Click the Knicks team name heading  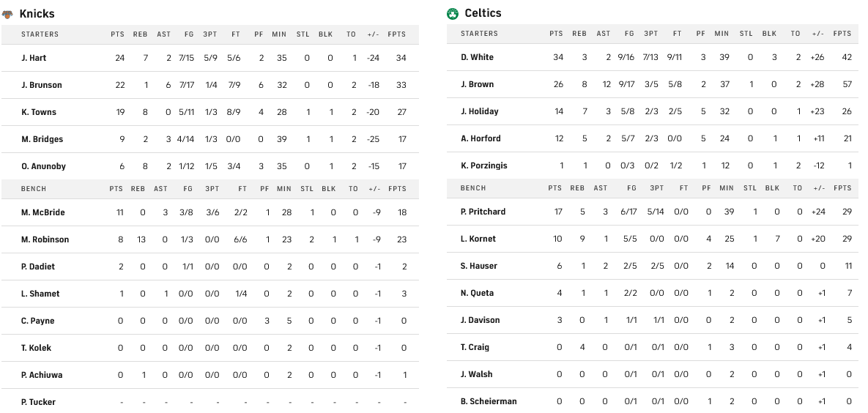[x=37, y=14]
